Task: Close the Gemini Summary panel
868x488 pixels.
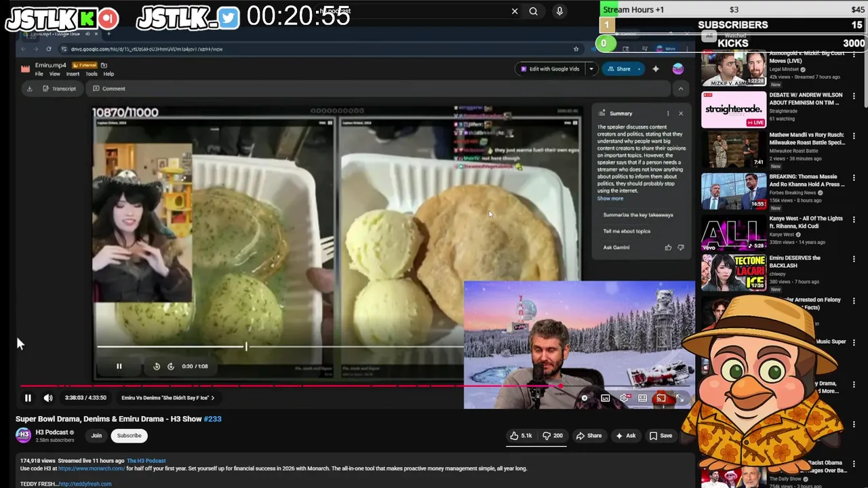Action: (681, 113)
